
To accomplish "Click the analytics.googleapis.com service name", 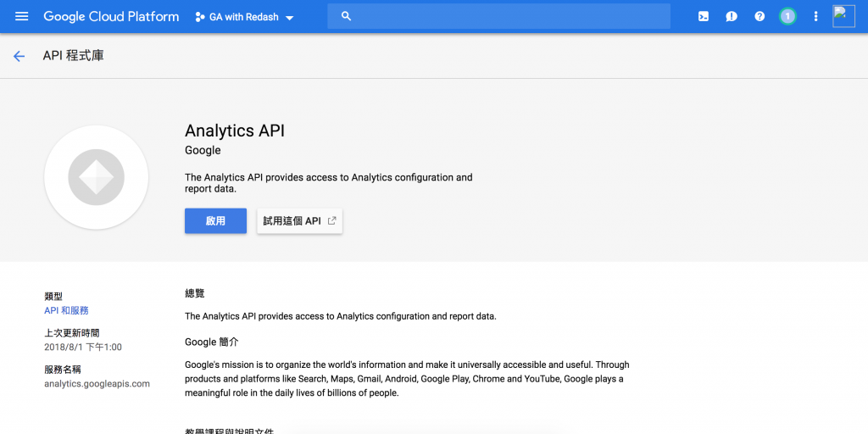I will pyautogui.click(x=97, y=383).
